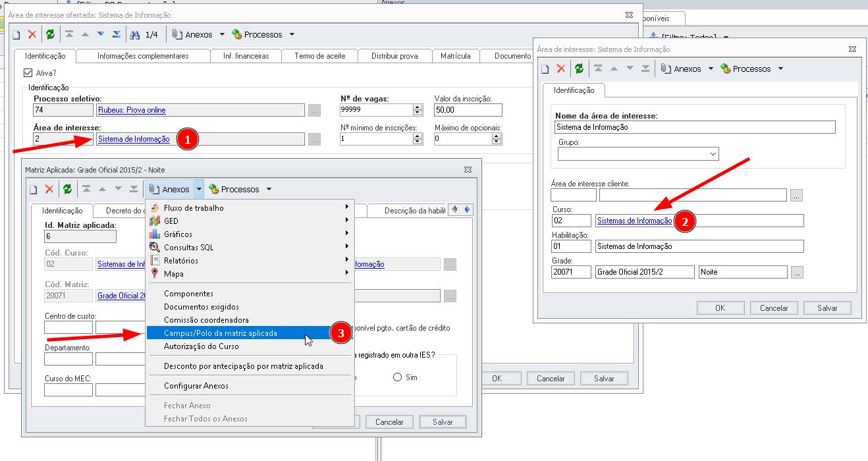
Task: Click first-record arrow in Área de interesse window
Action: tap(598, 68)
